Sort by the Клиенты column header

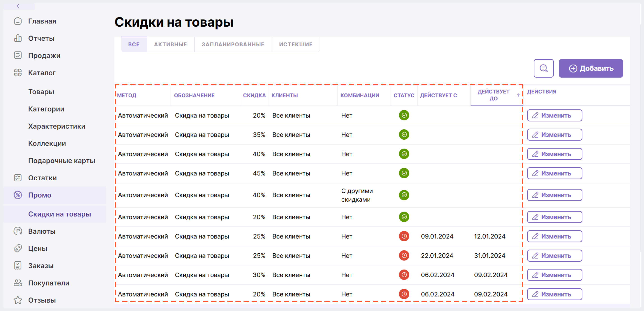(284, 95)
